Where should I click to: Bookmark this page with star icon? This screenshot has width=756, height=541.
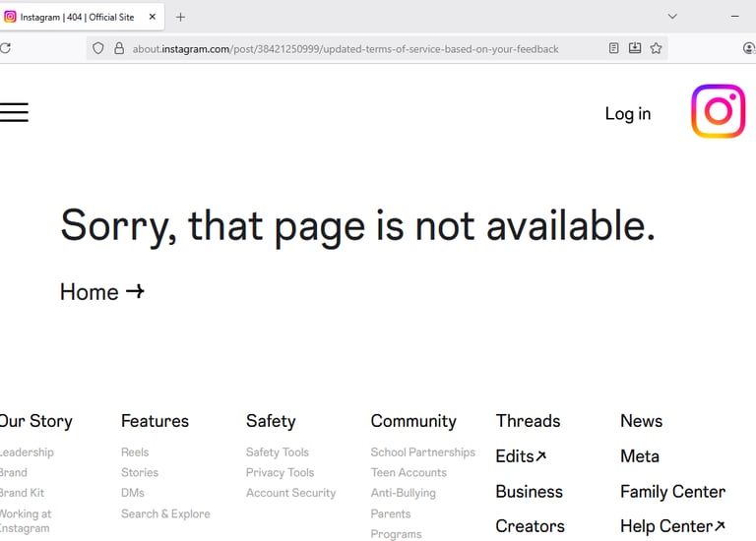pos(656,48)
